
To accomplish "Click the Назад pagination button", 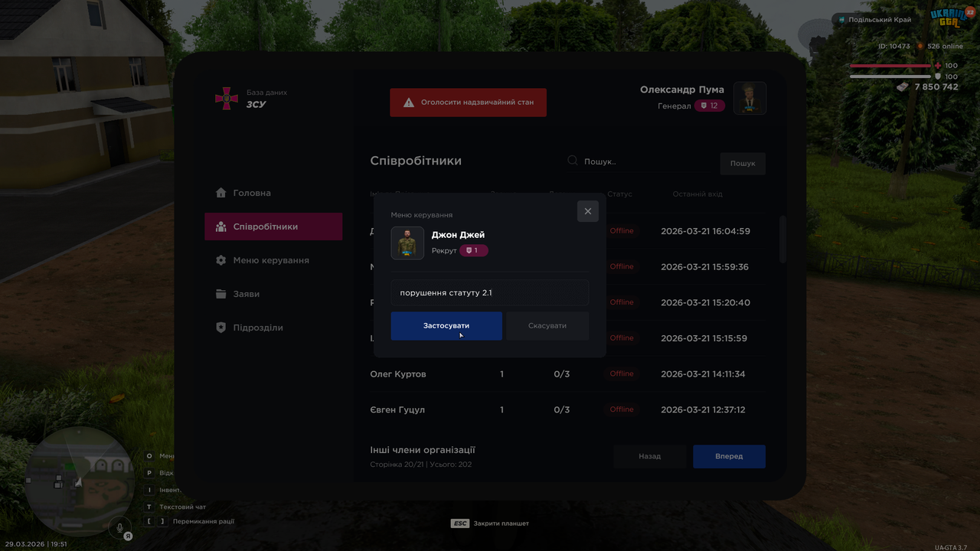I will point(650,456).
